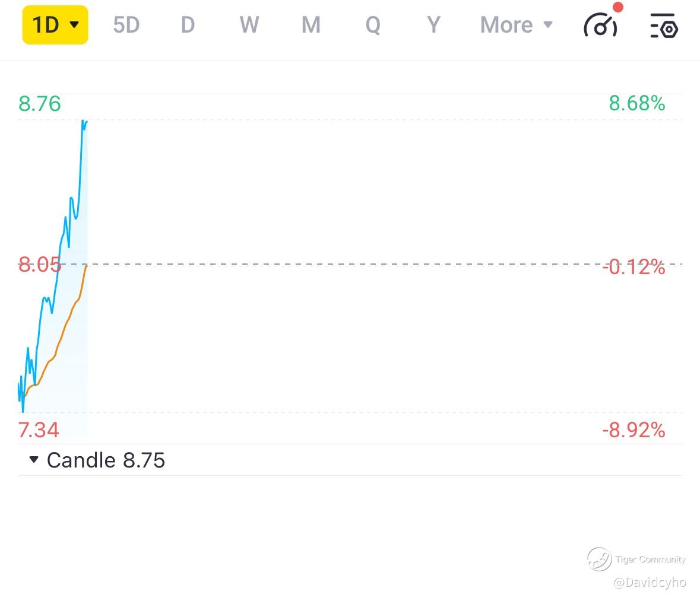
Task: Click the Candle 8.75 label
Action: (x=106, y=460)
